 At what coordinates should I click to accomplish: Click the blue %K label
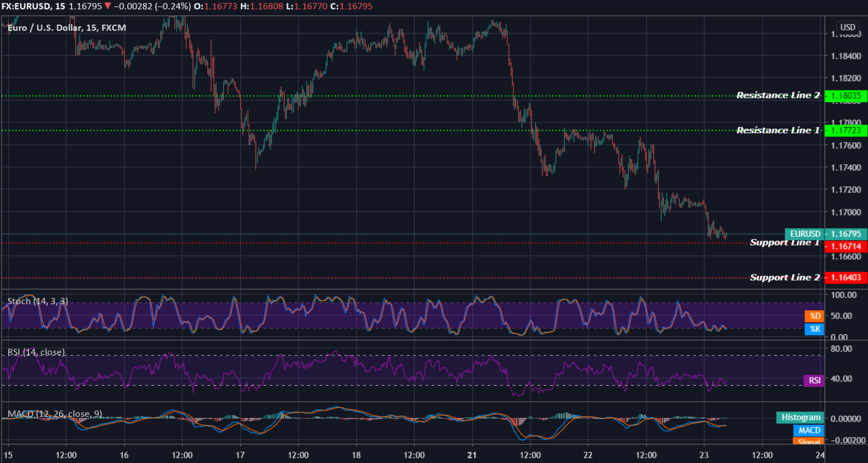tap(814, 329)
